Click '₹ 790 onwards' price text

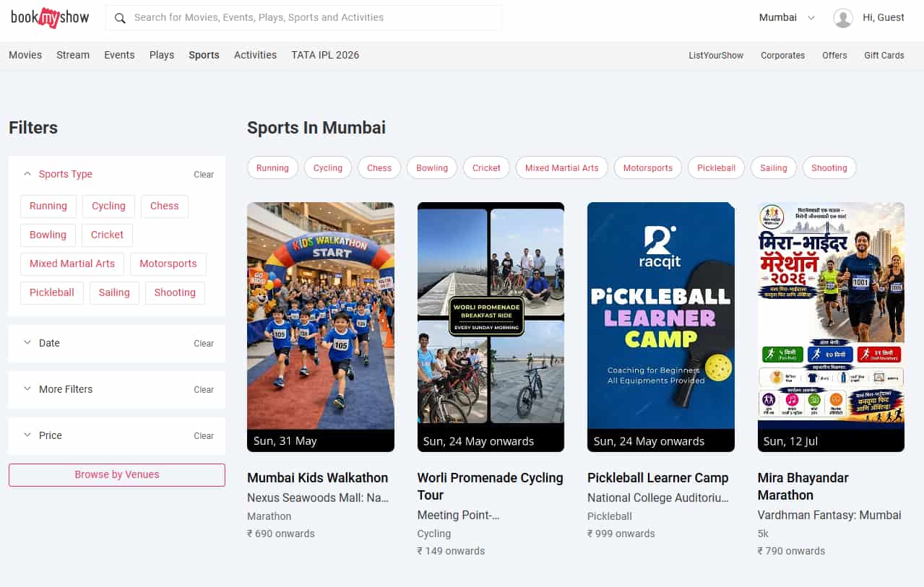pyautogui.click(x=791, y=551)
